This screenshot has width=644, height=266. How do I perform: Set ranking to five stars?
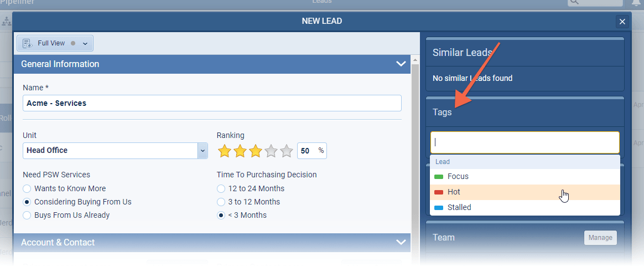pos(286,151)
